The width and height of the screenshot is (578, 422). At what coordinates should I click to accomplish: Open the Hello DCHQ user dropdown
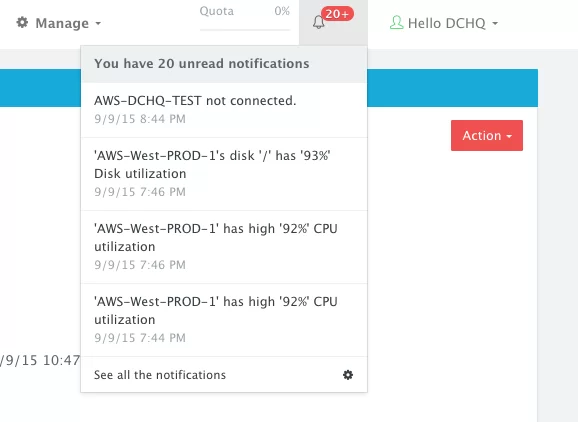tap(444, 23)
